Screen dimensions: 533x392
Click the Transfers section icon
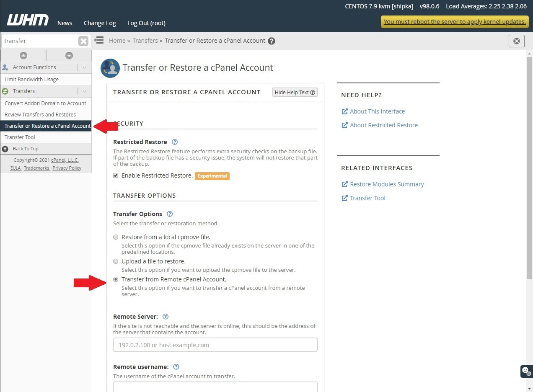coord(5,91)
